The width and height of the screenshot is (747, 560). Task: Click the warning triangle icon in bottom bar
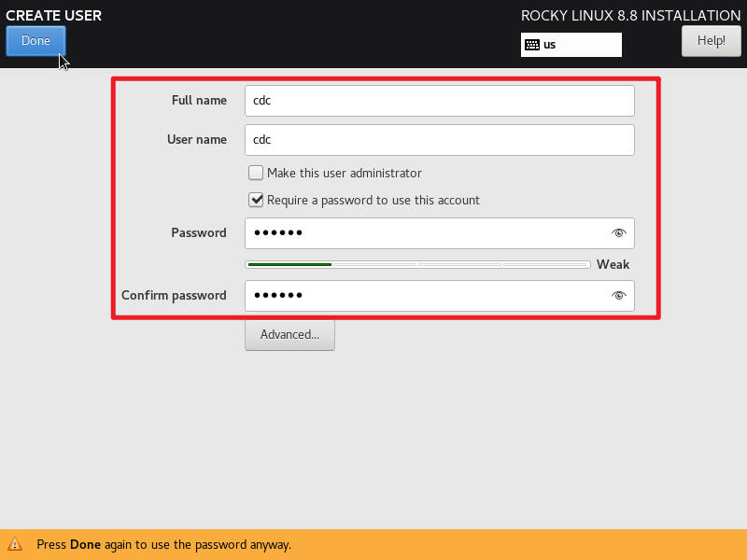pyautogui.click(x=15, y=544)
